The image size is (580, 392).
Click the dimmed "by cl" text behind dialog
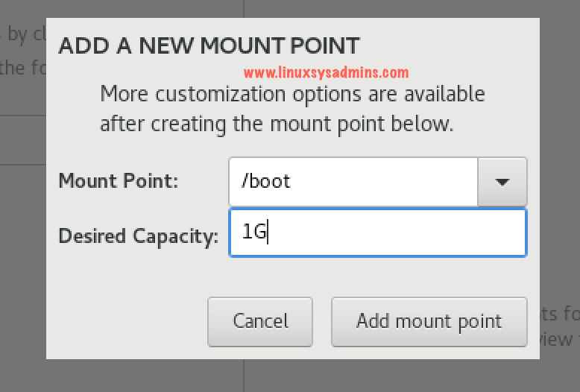coord(24,33)
